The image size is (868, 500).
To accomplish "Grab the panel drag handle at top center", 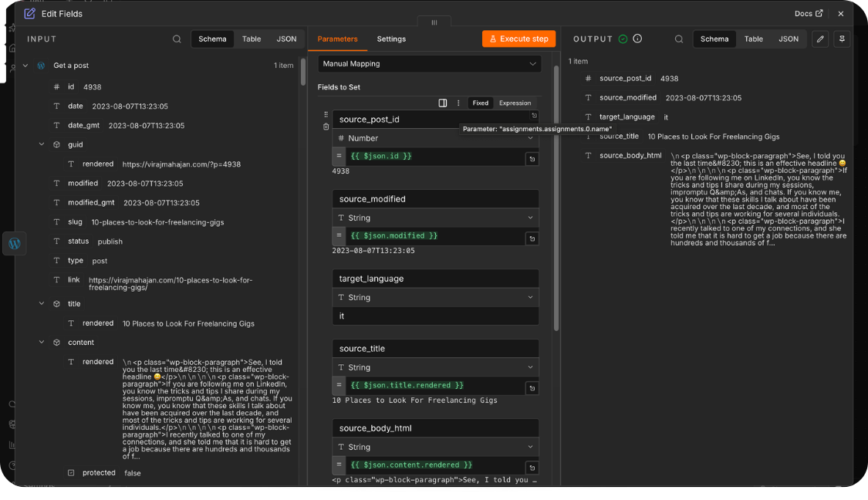I will coord(434,22).
